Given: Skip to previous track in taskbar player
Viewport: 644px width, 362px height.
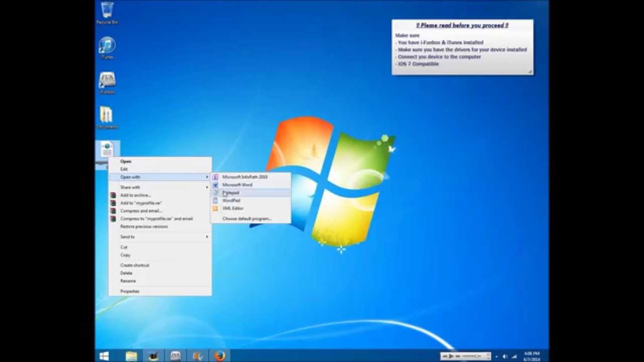Looking at the screenshot, I should [x=444, y=356].
